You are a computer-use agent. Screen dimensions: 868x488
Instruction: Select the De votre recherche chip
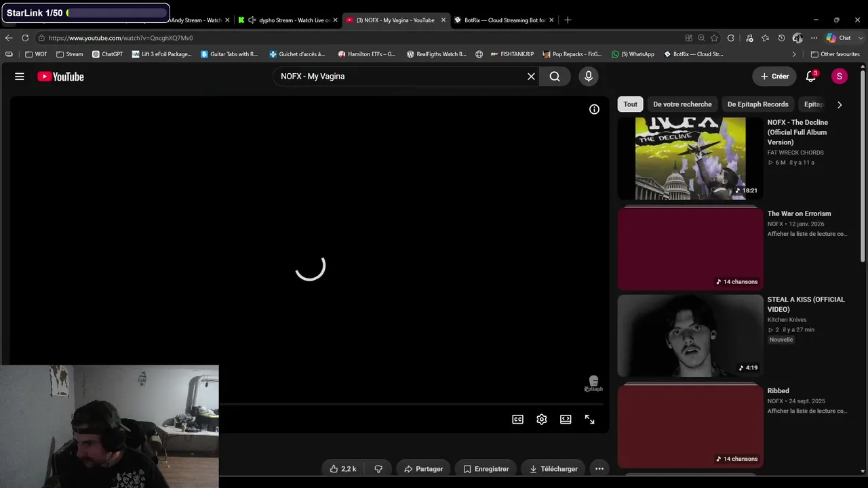(682, 104)
